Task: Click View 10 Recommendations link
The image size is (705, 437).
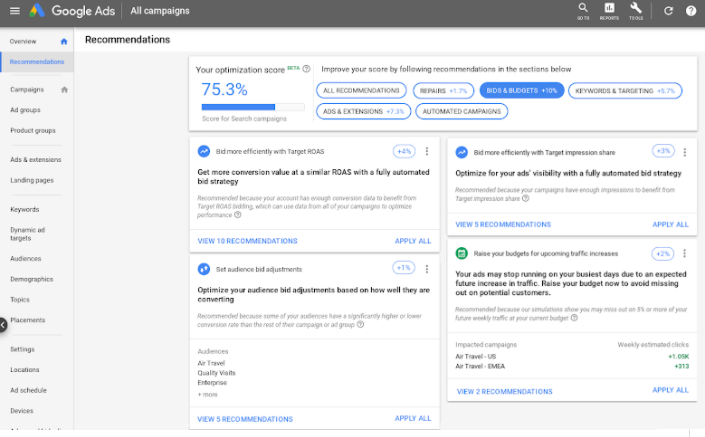Action: (x=247, y=241)
